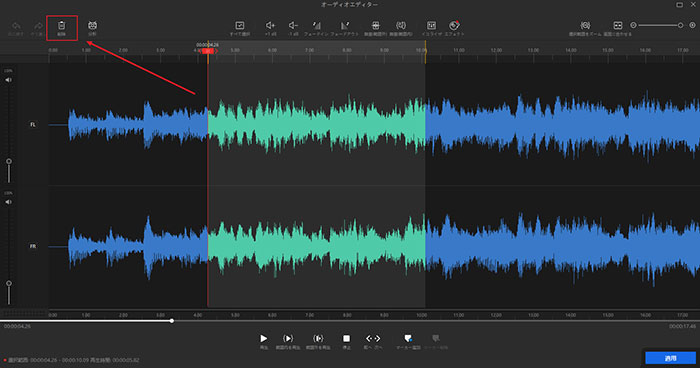Click the playback progress bar handle
Image resolution: width=700 pixels, height=368 pixels.
click(172, 321)
